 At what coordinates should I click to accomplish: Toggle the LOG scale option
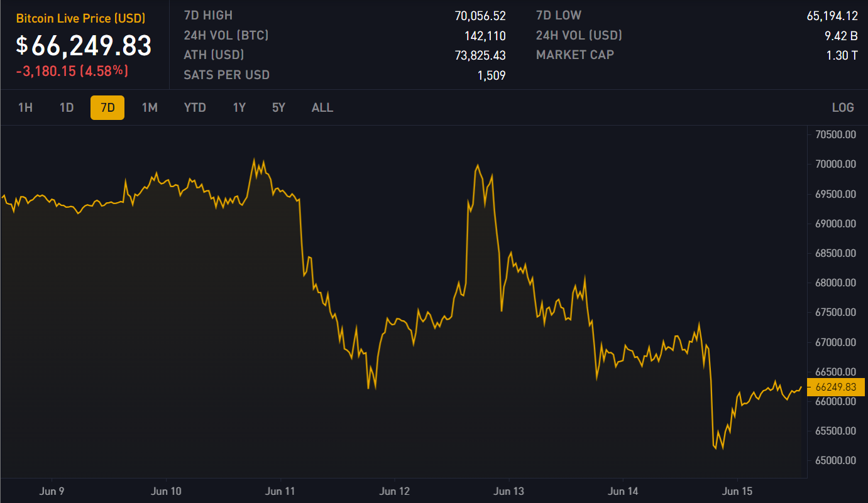coord(843,107)
